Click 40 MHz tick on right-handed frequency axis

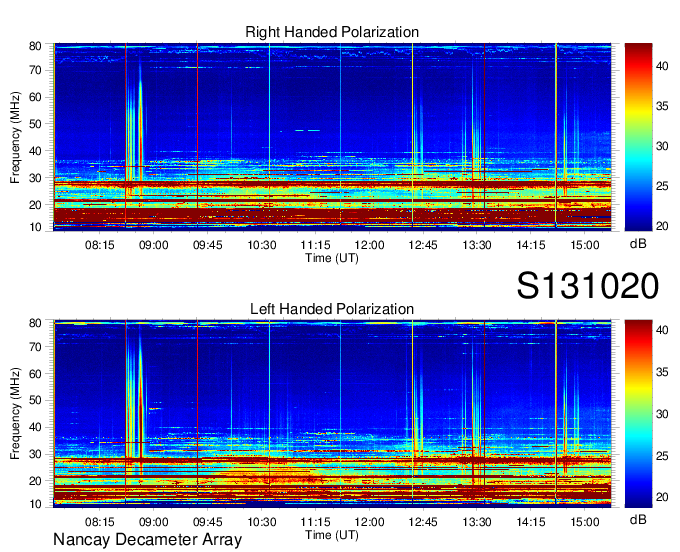35,151
